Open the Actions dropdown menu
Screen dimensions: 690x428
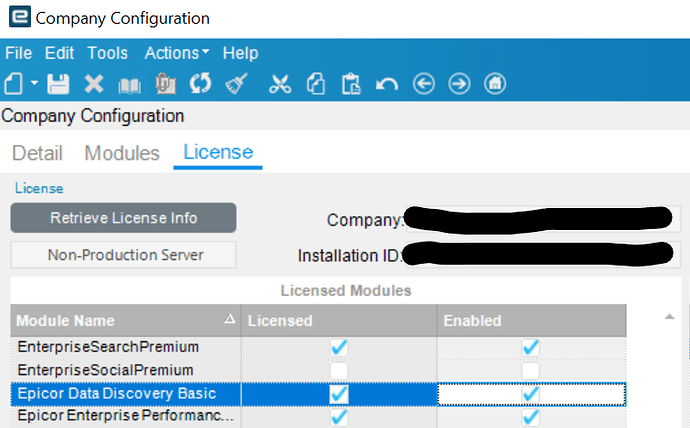coord(176,53)
